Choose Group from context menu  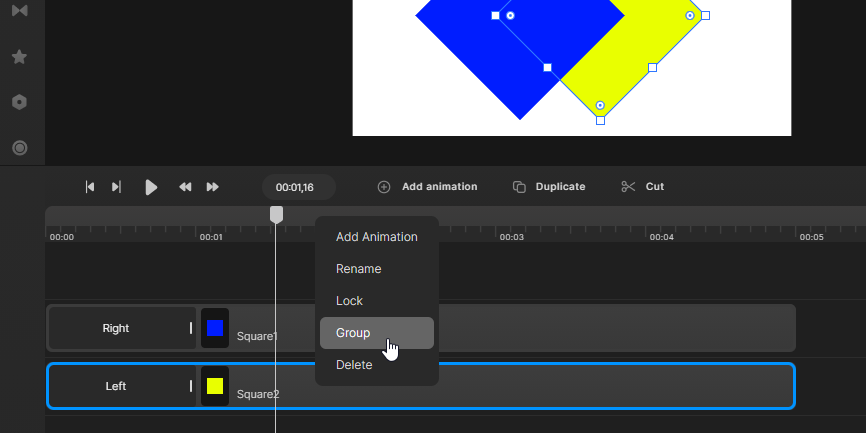[x=377, y=333]
